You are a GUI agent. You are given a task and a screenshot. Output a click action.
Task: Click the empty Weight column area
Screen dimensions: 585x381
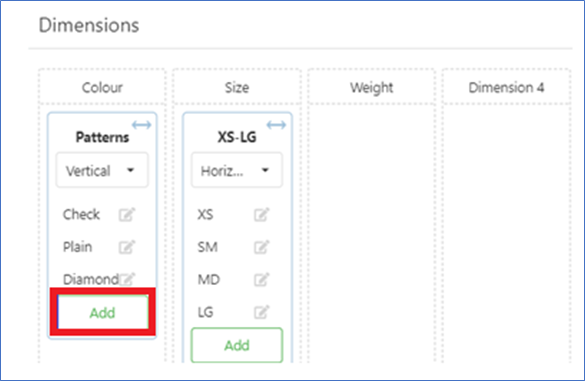coord(372,233)
